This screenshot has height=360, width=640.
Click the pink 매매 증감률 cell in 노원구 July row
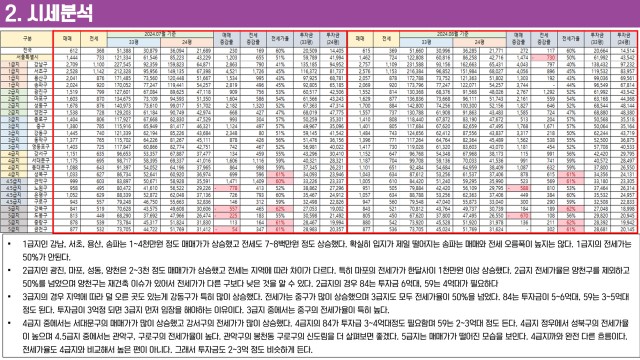pyautogui.click(x=227, y=188)
